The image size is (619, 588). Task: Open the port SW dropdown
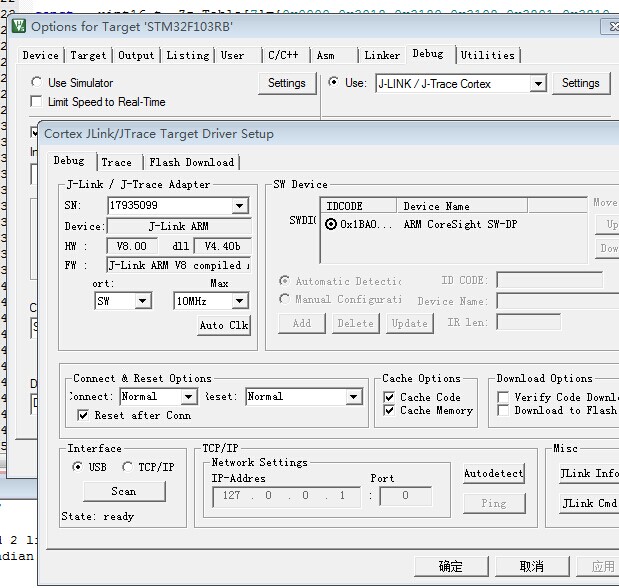click(143, 301)
